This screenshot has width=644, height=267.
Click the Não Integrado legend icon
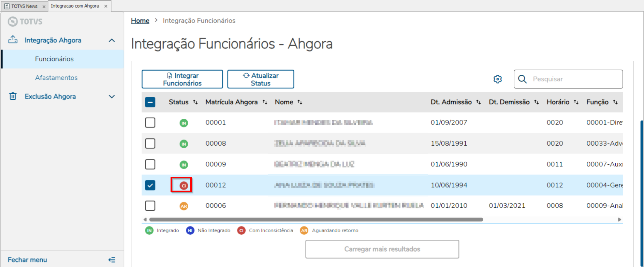(x=190, y=231)
